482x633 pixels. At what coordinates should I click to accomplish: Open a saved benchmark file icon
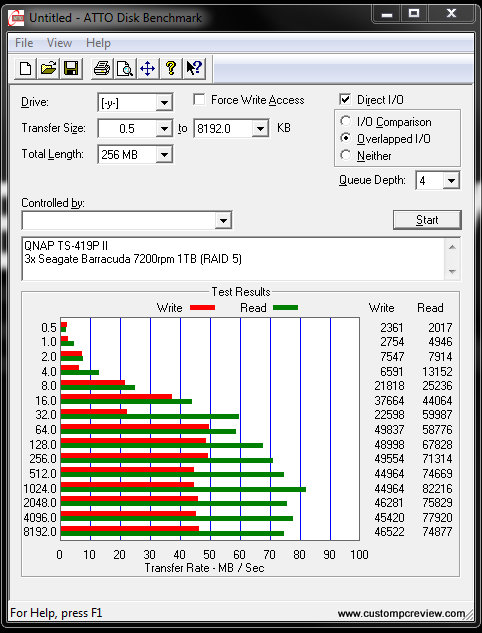pos(48,68)
